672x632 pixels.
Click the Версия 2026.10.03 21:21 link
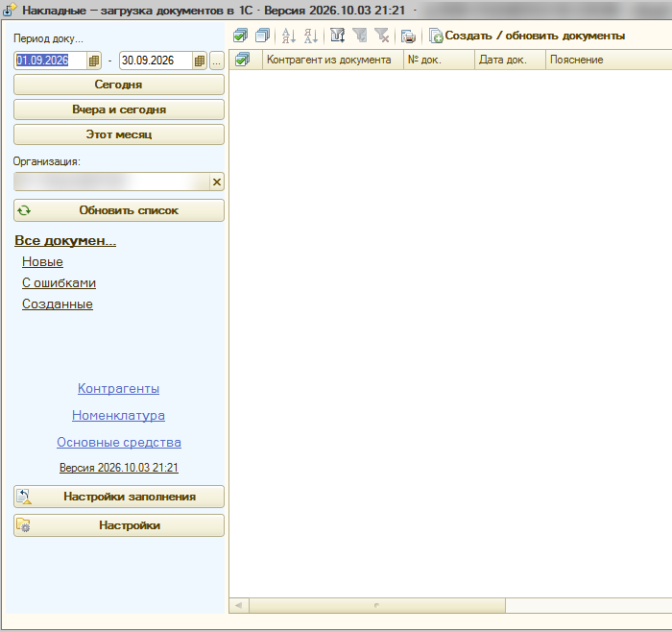(119, 468)
